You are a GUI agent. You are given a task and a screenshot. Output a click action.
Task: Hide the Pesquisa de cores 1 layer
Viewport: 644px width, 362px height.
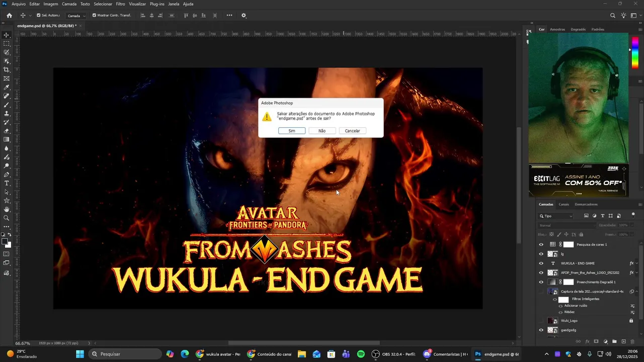541,244
